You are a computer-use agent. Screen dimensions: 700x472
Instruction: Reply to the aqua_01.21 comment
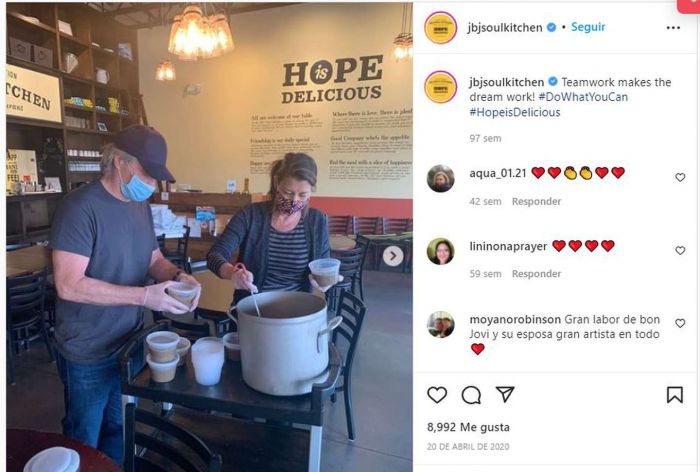point(536,201)
